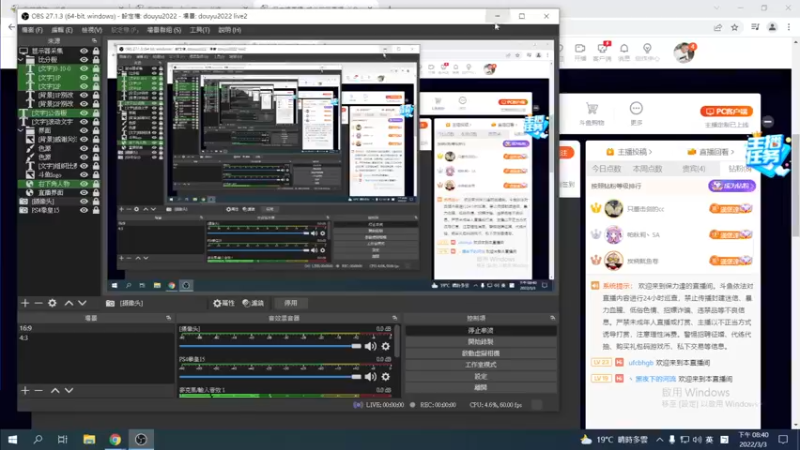The width and height of the screenshot is (800, 450).
Task: Adjust the 摄像头 volume slider handle
Action: (x=356, y=346)
